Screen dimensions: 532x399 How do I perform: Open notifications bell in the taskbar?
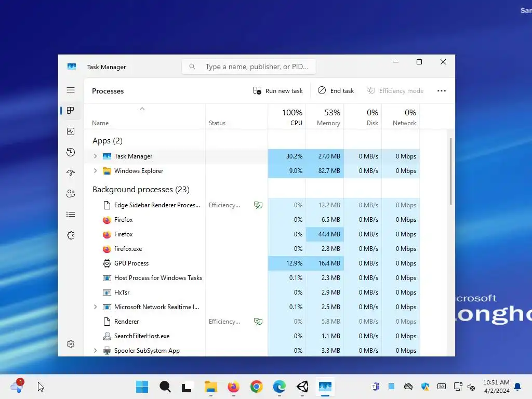[518, 387]
